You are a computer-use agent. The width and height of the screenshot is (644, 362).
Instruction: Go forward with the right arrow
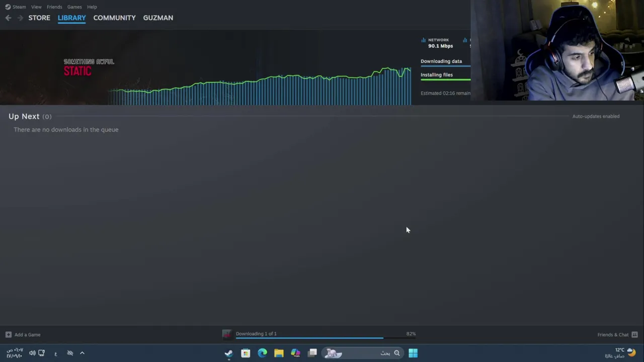20,18
